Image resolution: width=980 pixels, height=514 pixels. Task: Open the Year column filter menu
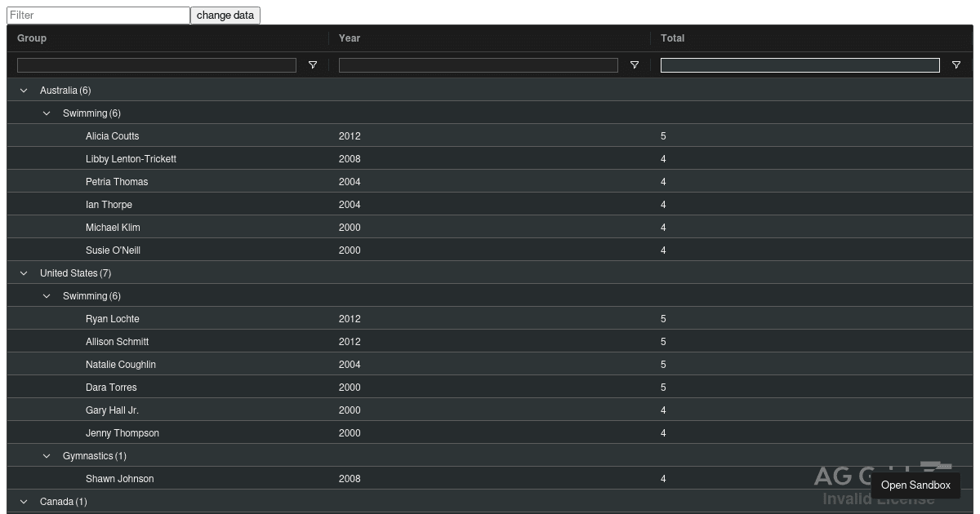pos(634,65)
